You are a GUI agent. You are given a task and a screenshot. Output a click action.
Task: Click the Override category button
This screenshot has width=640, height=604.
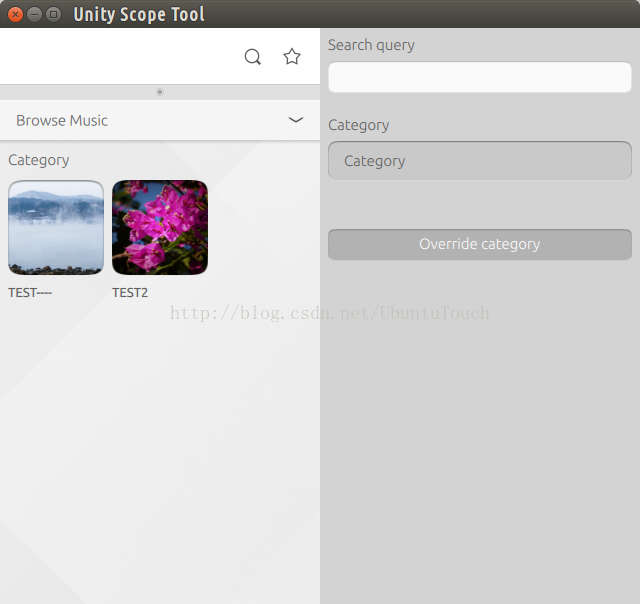pyautogui.click(x=480, y=244)
